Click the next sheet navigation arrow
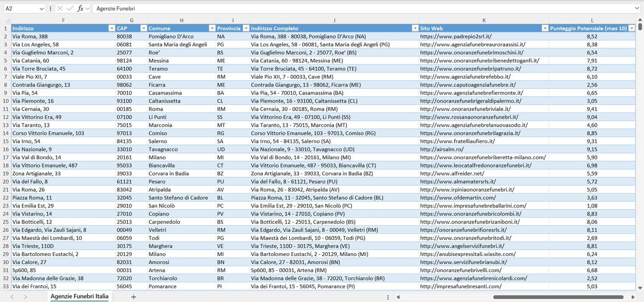 tap(25, 297)
